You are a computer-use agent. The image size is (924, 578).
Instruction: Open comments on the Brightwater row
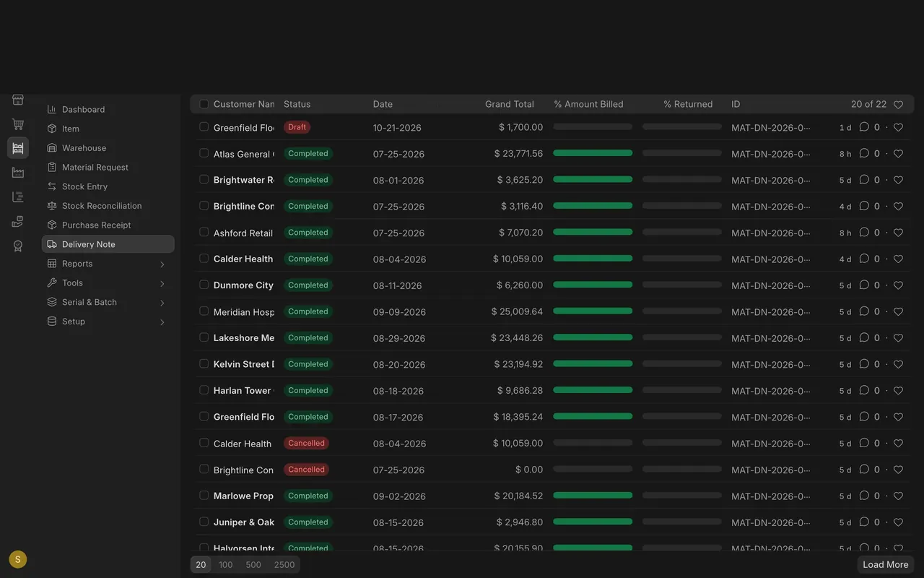click(x=864, y=180)
